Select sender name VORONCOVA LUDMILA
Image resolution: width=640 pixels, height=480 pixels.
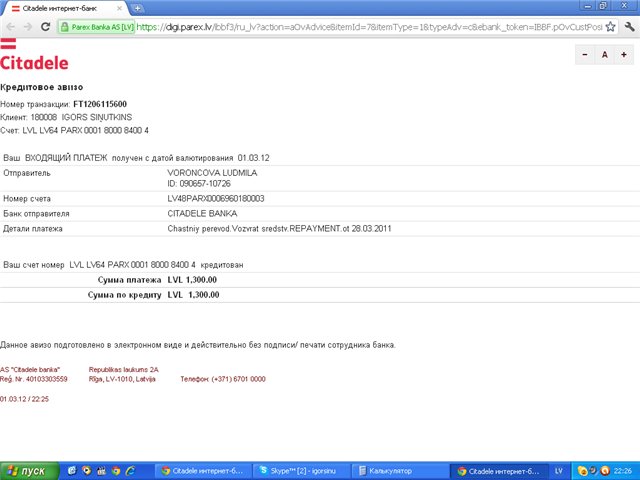(x=212, y=173)
